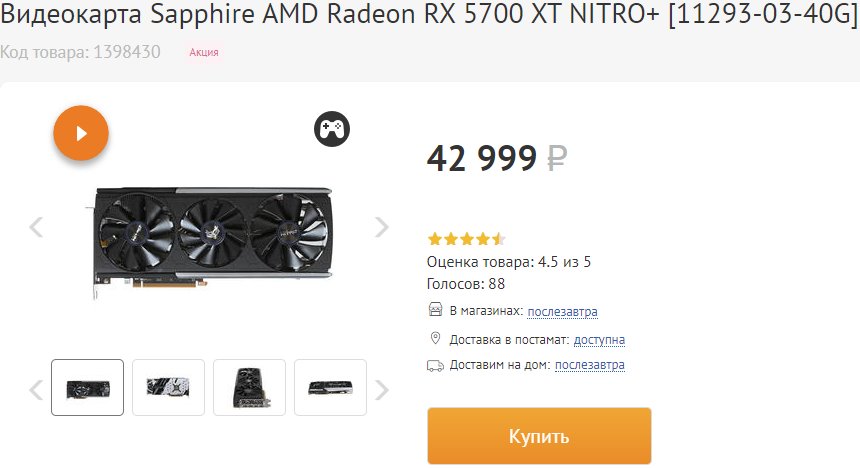Click the Купить buy button
The height and width of the screenshot is (468, 860).
[539, 436]
